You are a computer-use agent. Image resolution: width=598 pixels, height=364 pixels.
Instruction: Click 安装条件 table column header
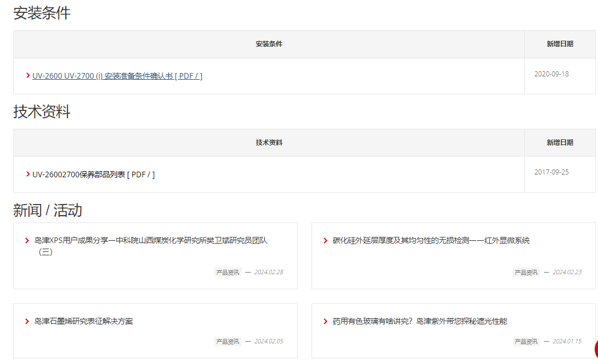click(269, 44)
